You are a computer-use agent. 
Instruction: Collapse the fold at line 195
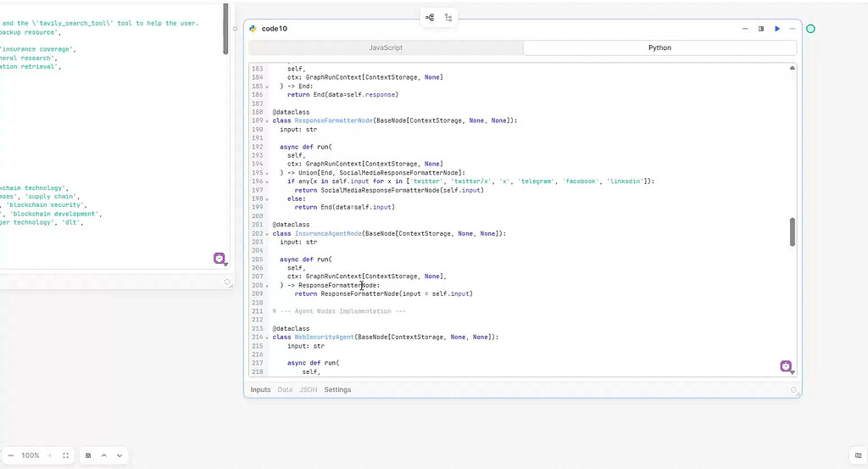(267, 173)
